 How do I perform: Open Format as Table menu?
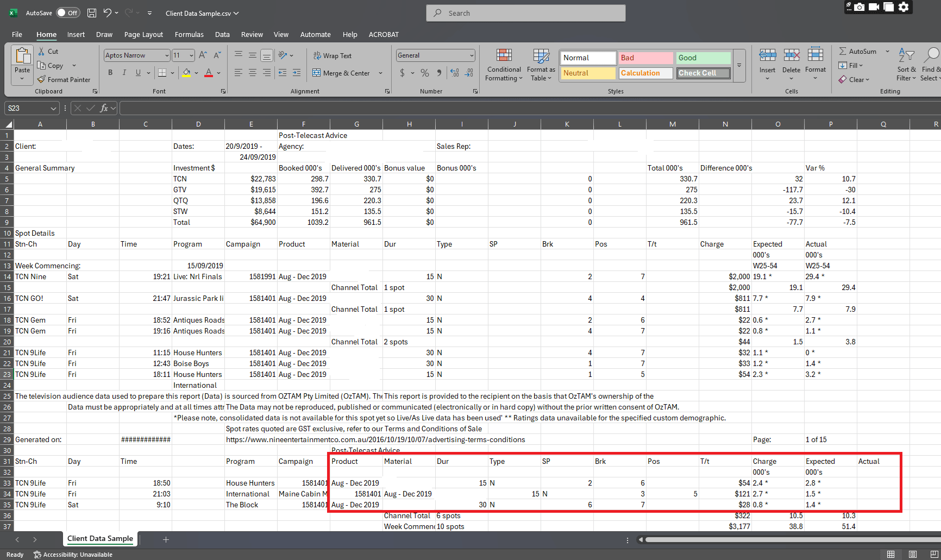(541, 65)
